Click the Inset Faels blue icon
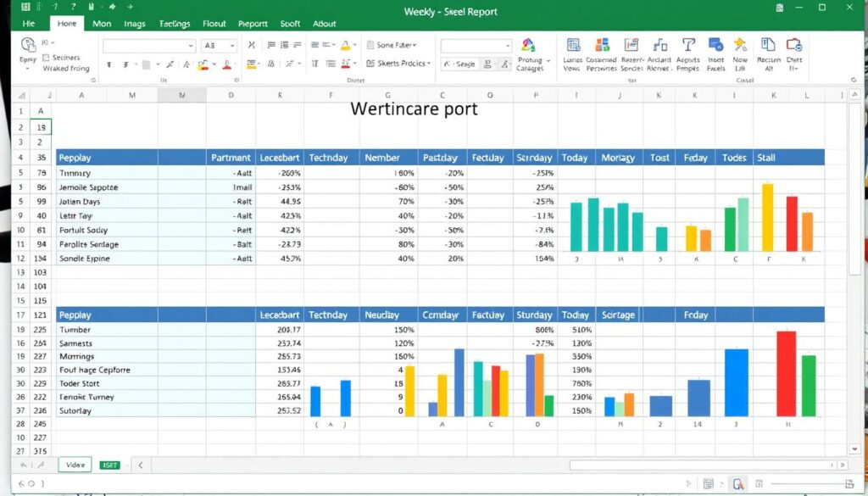 [715, 45]
